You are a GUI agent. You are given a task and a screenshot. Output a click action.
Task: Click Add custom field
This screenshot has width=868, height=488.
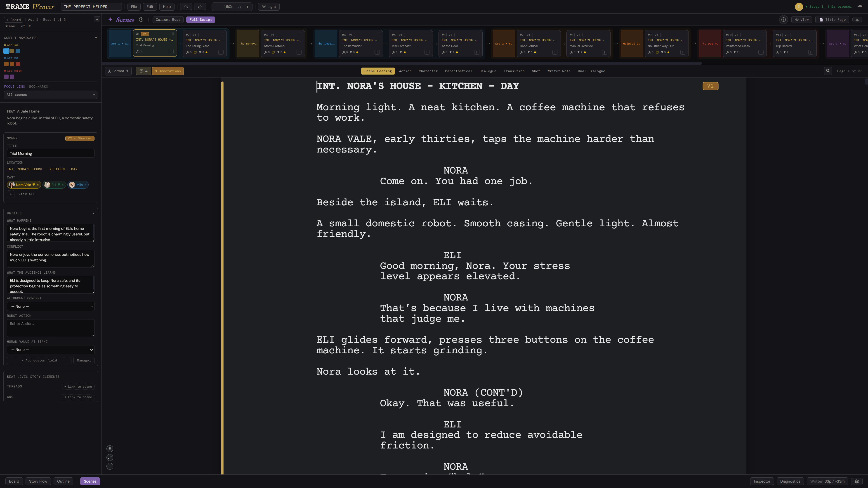[x=39, y=360]
